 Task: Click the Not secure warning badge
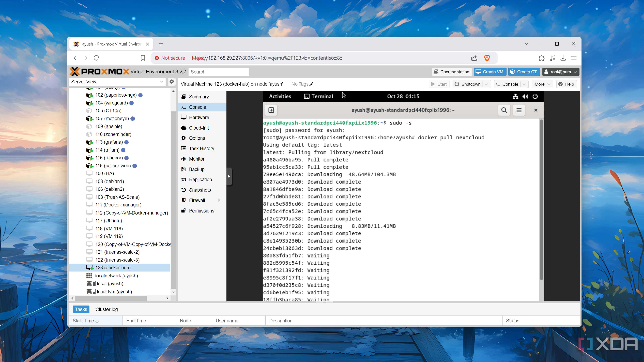click(170, 58)
